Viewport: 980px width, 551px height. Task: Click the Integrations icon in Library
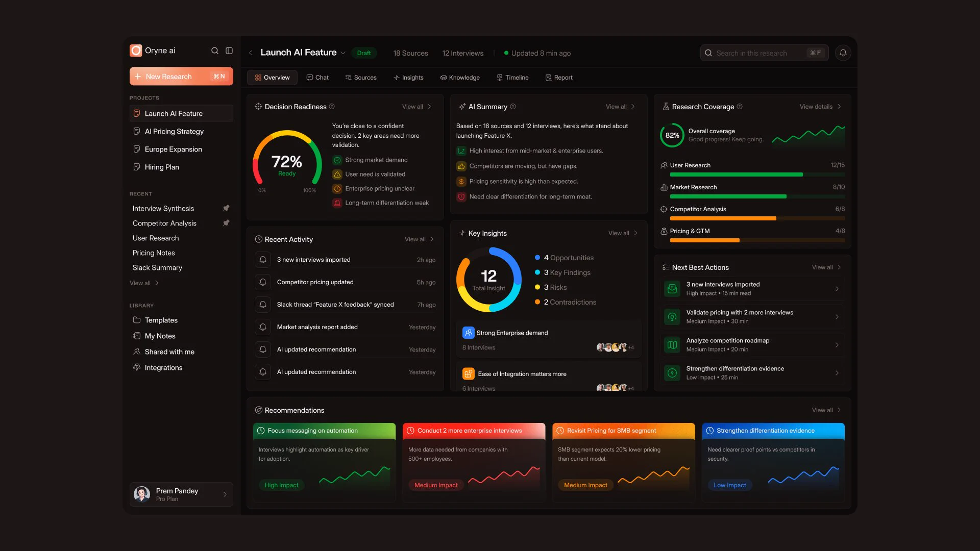[x=137, y=367]
